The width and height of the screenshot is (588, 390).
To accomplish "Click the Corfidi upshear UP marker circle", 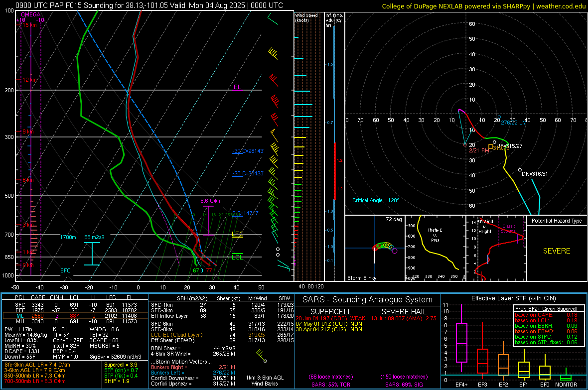I will [x=495, y=142].
